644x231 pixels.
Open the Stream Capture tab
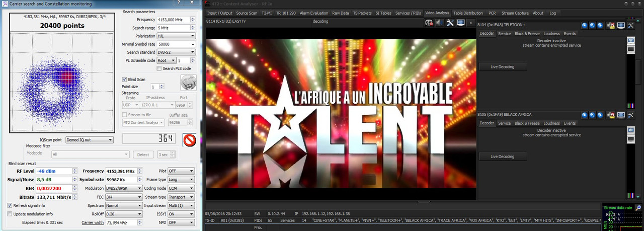(515, 13)
